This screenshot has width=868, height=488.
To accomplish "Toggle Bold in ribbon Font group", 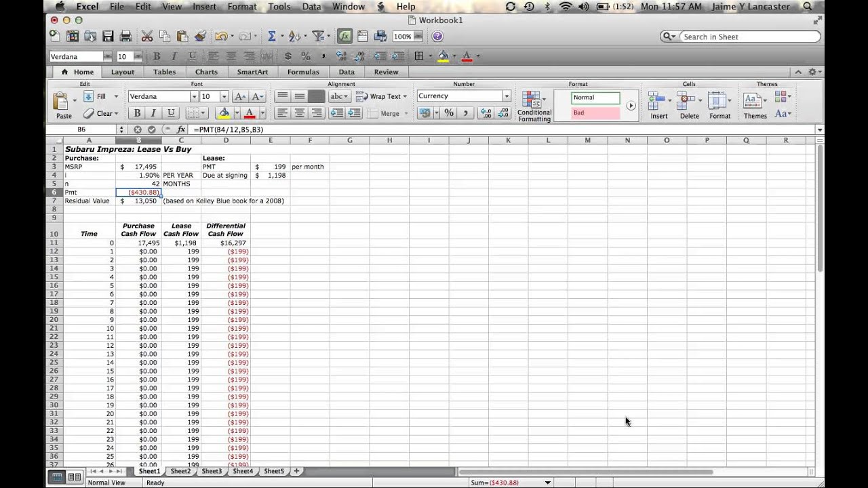I will pos(137,113).
